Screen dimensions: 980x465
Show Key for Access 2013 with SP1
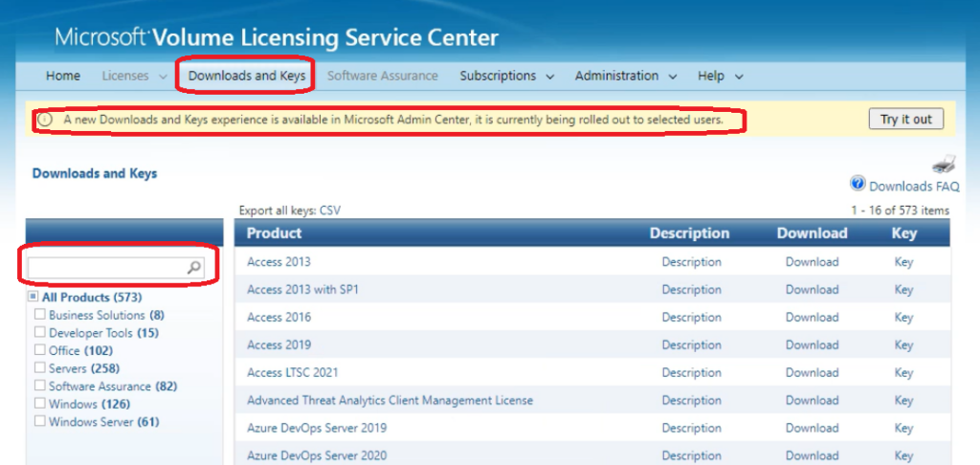point(903,289)
